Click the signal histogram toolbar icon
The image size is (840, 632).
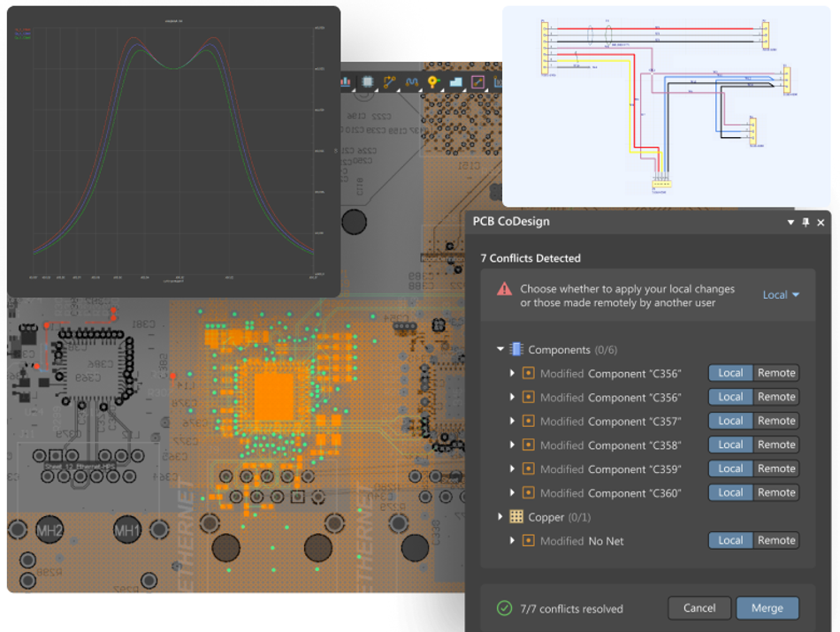pos(344,81)
